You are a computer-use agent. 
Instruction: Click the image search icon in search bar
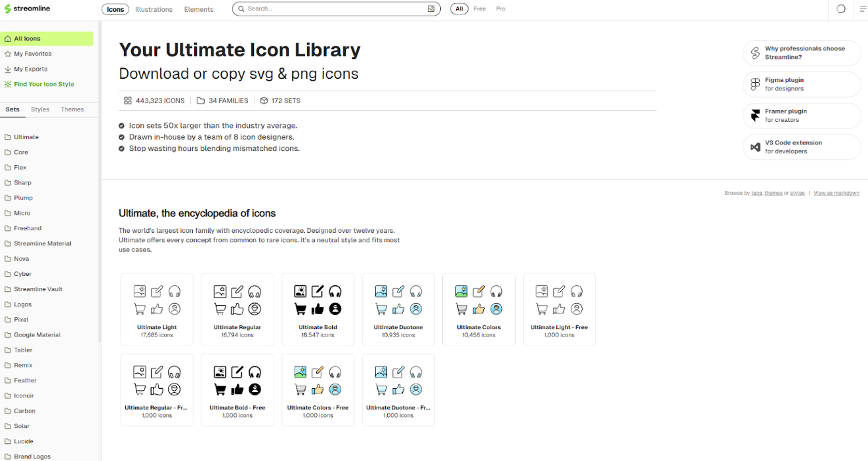431,9
